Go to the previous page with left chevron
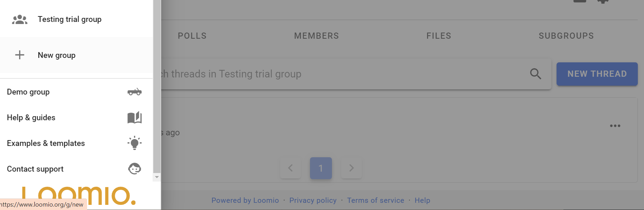 (290, 168)
